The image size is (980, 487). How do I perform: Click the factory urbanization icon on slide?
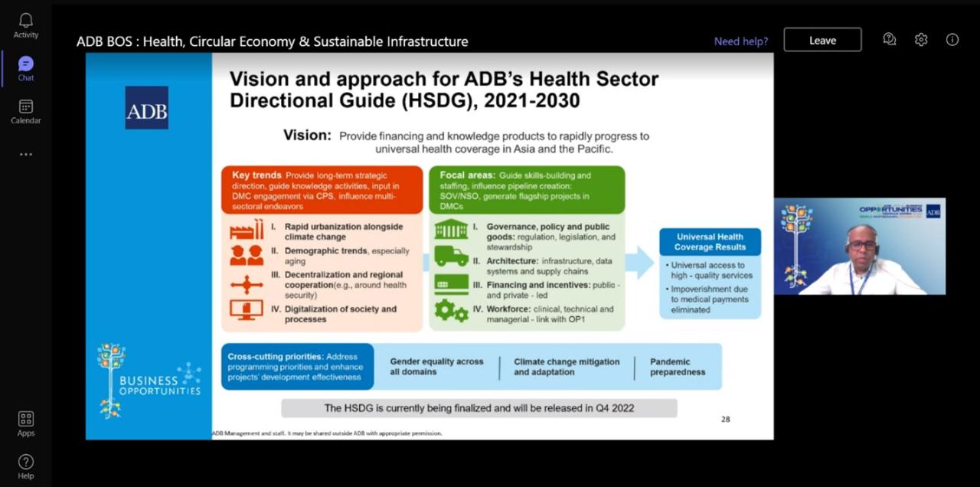click(x=247, y=230)
